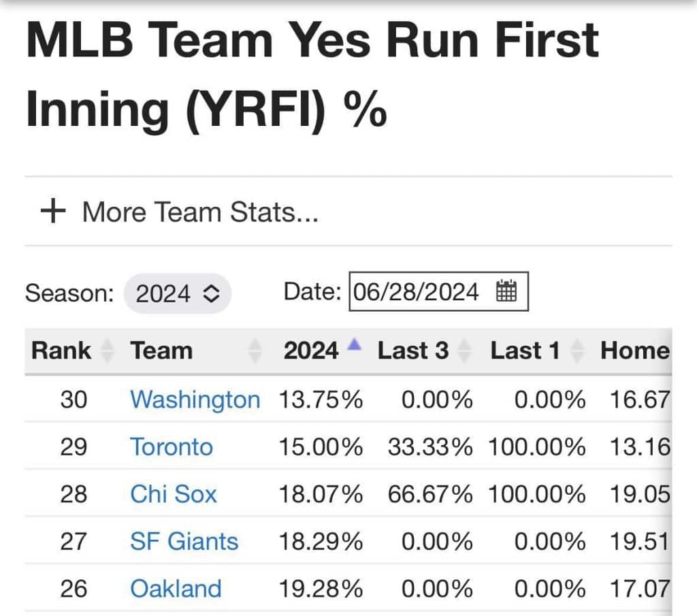697x616 pixels.
Task: Open the SF Giants team link
Action: [x=184, y=541]
